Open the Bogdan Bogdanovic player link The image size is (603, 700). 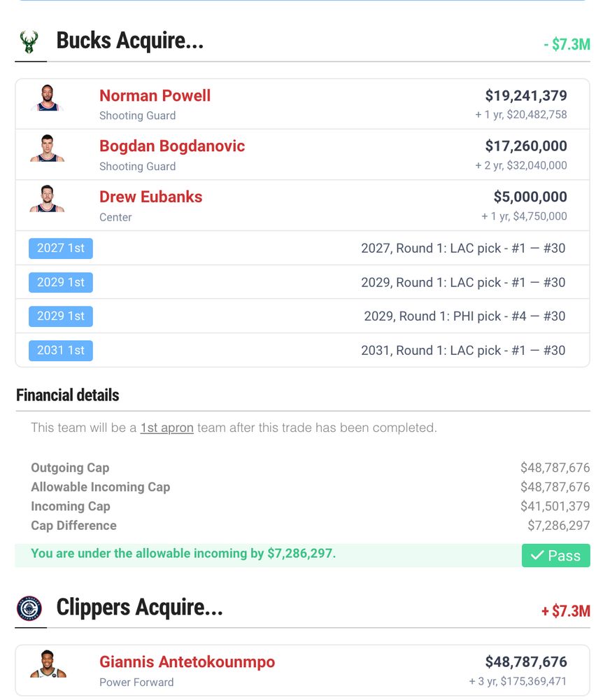point(171,146)
